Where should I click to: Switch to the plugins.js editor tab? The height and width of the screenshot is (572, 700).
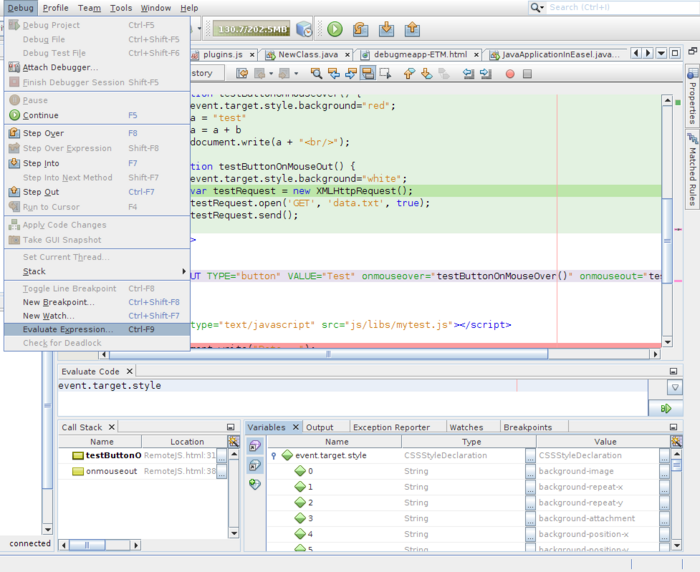point(222,54)
